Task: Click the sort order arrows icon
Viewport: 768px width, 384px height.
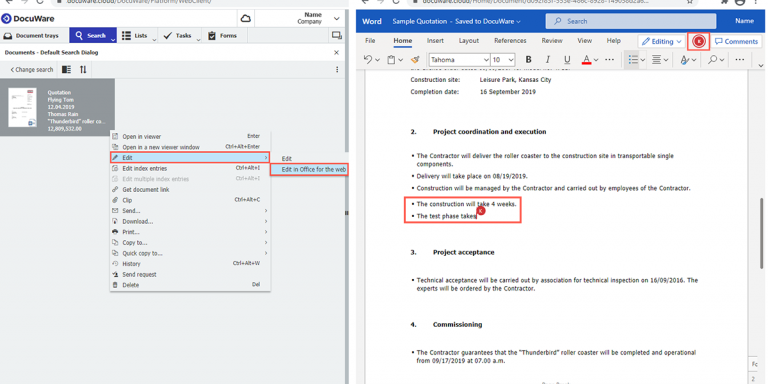Action: [83, 70]
